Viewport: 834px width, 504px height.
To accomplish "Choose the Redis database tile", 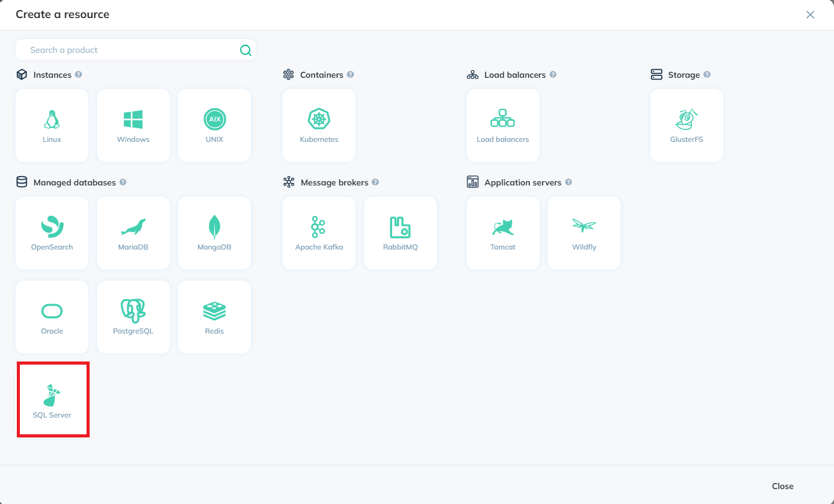I will [214, 317].
